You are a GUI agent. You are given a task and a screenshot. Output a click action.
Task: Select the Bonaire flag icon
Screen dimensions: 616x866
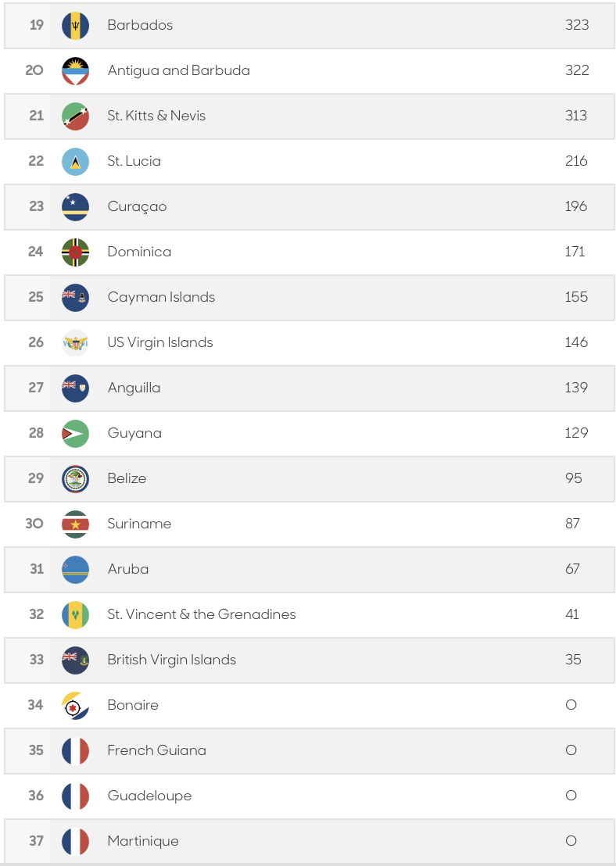pyautogui.click(x=75, y=705)
